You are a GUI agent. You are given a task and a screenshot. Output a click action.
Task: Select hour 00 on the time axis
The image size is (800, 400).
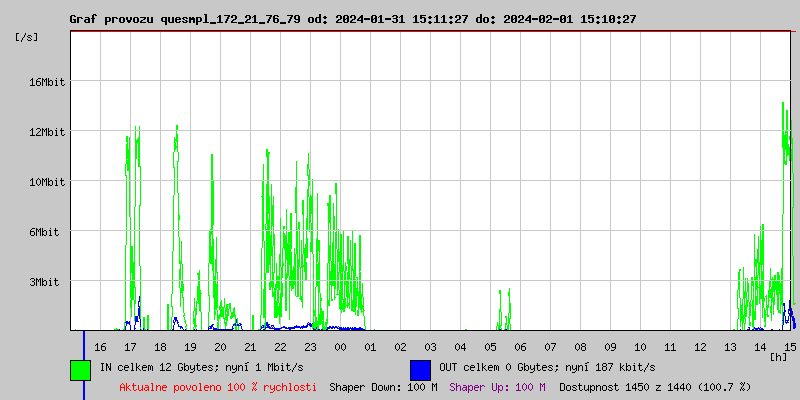tap(340, 346)
